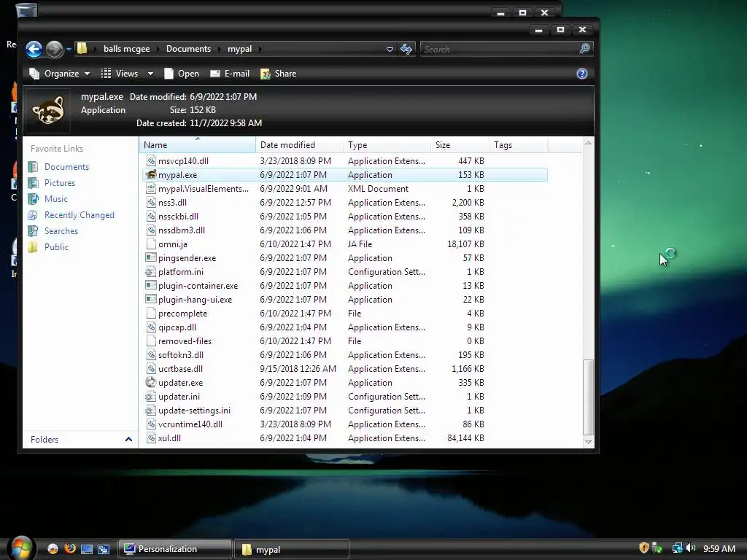Go back with the blue Back arrow
Viewport: 747px width, 560px height.
34,49
